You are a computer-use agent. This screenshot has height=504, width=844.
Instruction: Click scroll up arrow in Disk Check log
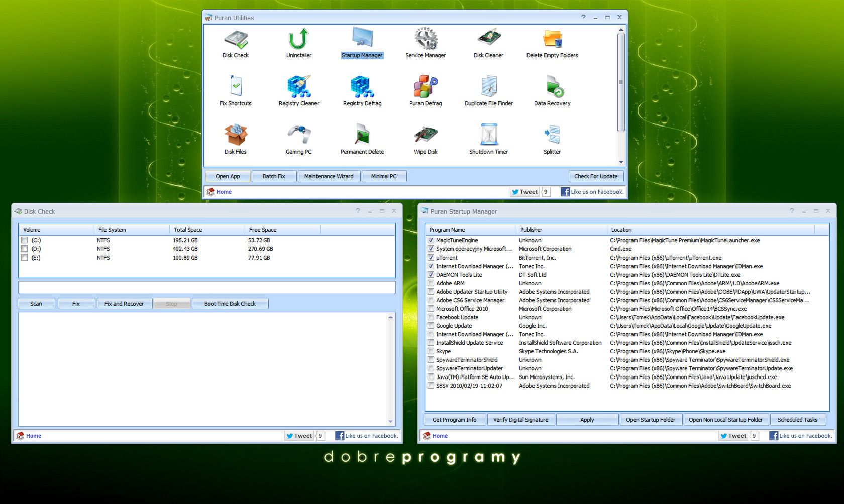(390, 317)
